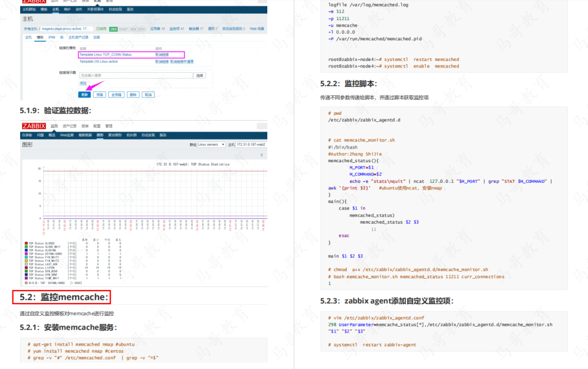The image size is (588, 369).
Task: Open the Linux servers group dropdown
Action: coord(211,144)
